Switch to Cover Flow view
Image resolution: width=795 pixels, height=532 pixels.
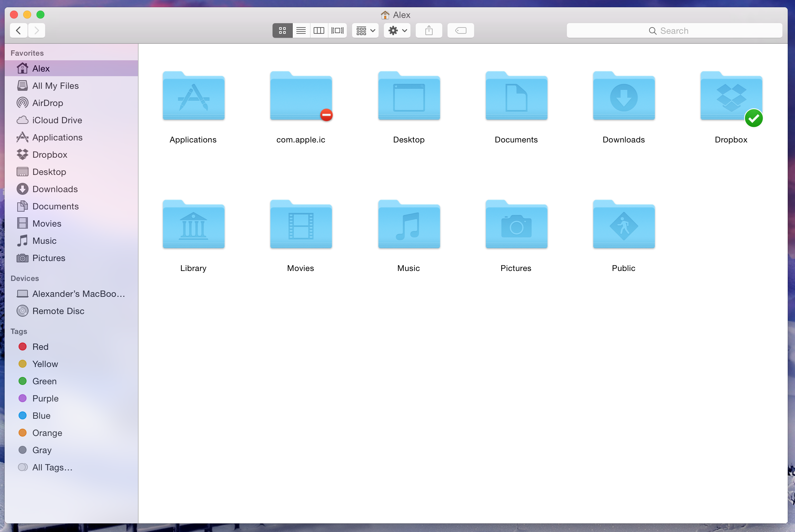click(x=337, y=30)
